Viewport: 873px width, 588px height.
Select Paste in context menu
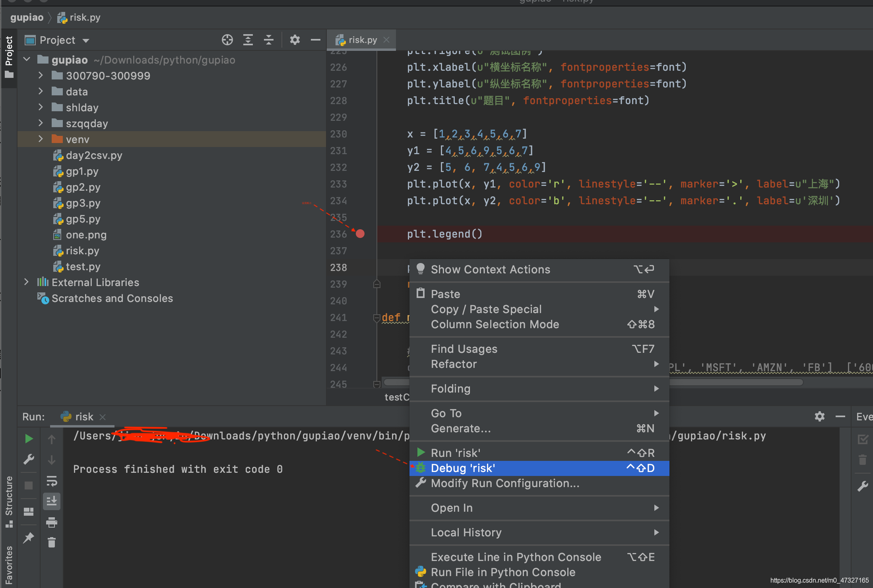point(539,294)
